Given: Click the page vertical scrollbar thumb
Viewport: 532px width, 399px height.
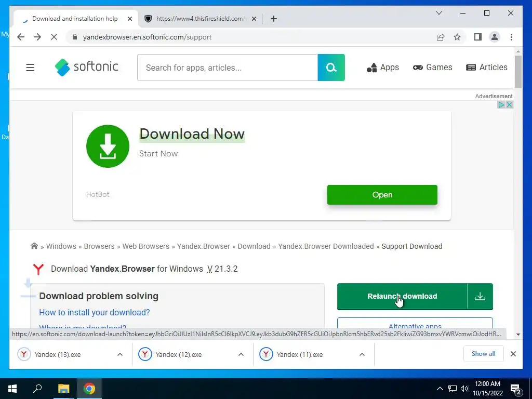Looking at the screenshot, I should 518,71.
